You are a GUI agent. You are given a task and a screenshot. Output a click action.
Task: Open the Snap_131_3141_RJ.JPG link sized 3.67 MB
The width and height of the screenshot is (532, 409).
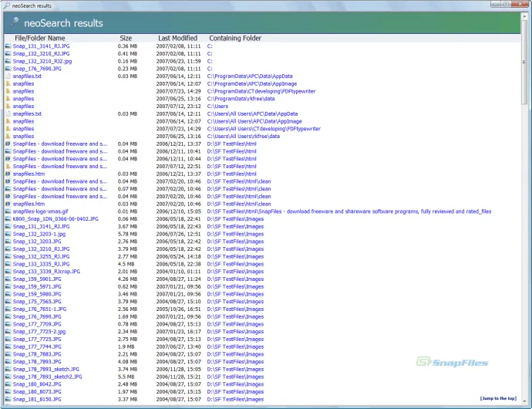(41, 227)
